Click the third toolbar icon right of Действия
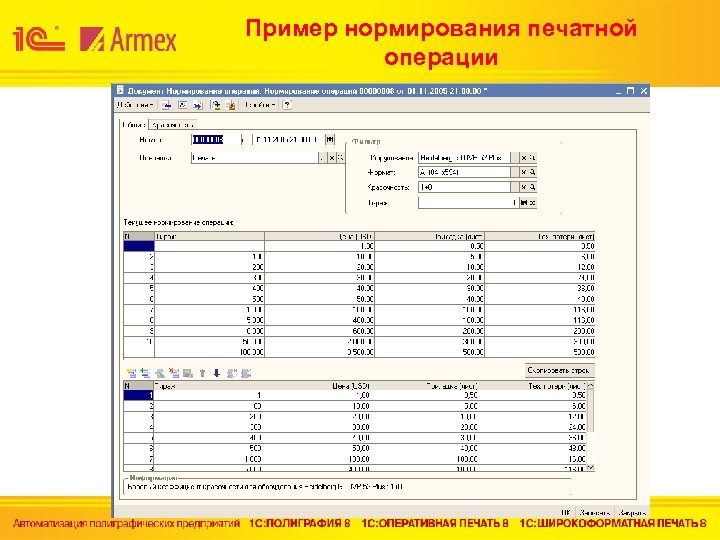This screenshot has width=720, height=540. 197,105
